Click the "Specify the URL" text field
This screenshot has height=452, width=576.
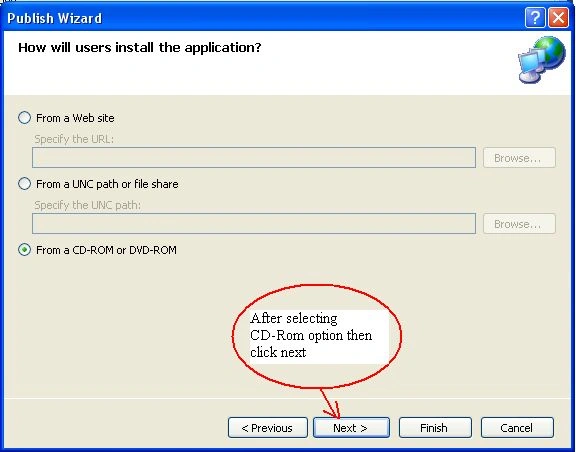pos(254,158)
